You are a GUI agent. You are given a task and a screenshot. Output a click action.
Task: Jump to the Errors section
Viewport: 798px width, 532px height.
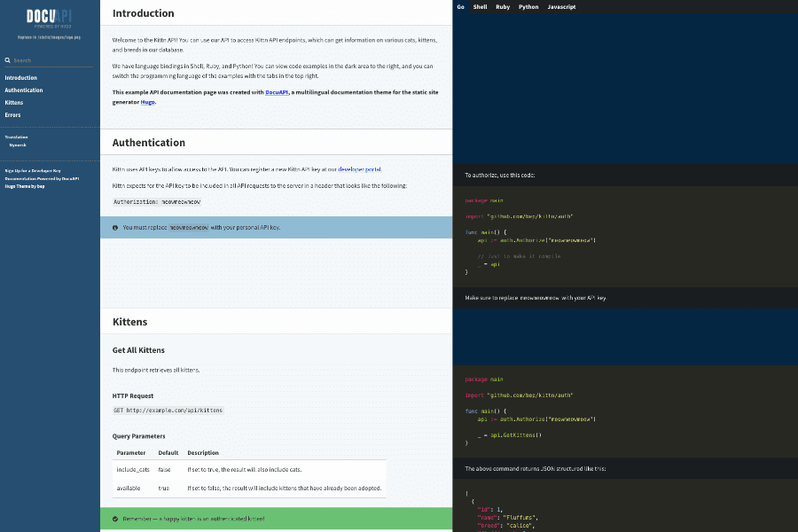click(12, 114)
